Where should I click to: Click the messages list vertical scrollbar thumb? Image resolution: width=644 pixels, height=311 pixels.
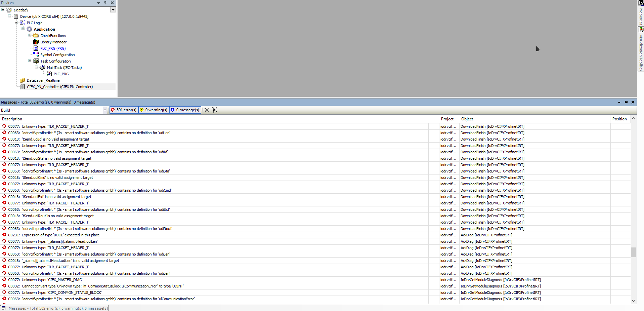coord(633,252)
